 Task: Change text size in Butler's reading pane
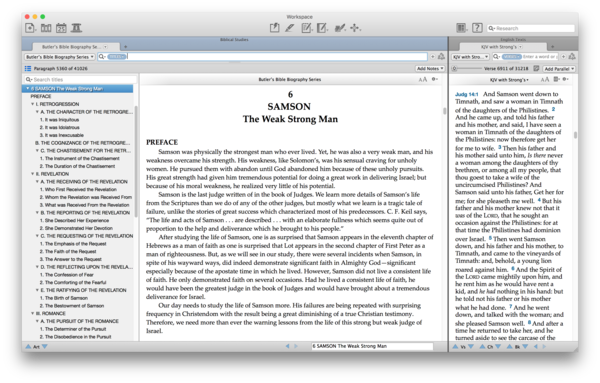422,80
